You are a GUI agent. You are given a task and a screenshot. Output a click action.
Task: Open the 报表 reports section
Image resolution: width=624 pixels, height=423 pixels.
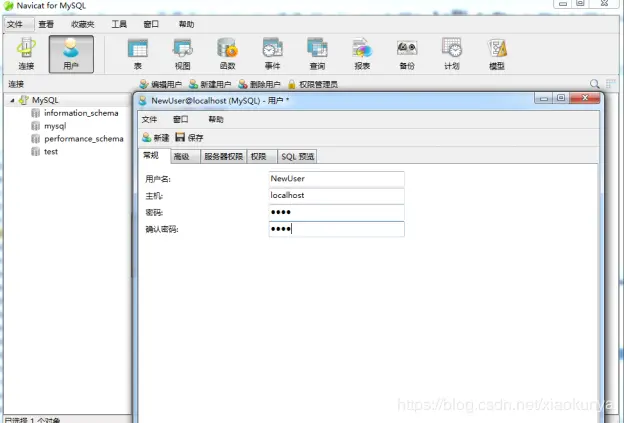(362, 54)
